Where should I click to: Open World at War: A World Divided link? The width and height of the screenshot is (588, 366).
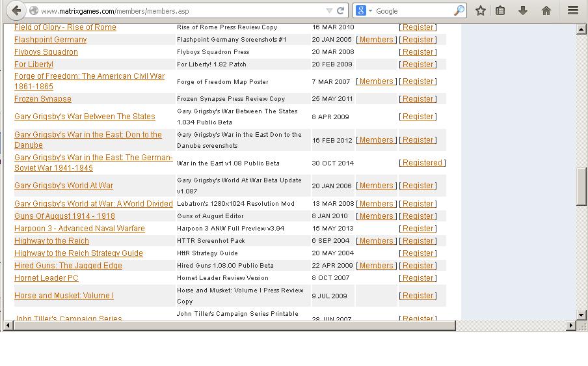94,203
